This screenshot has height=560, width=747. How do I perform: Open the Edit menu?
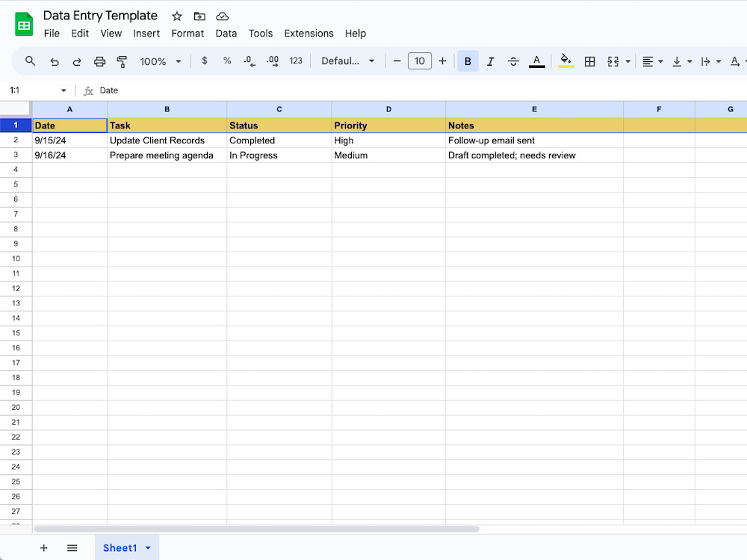[80, 34]
